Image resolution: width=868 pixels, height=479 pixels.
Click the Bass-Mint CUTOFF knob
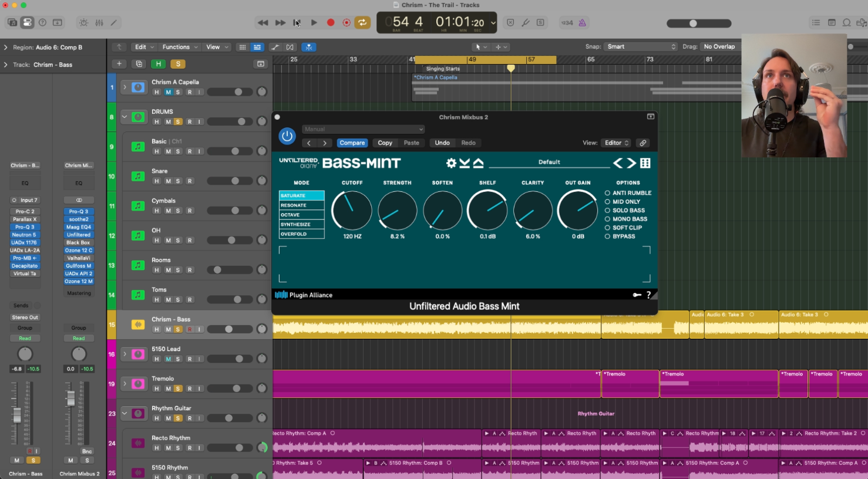point(352,211)
